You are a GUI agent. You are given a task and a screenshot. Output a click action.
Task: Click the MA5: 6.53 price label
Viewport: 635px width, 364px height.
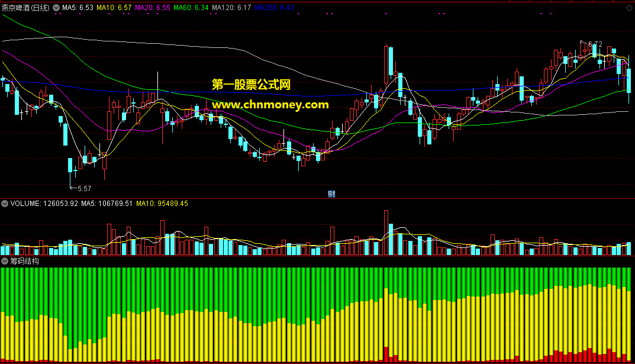(78, 8)
